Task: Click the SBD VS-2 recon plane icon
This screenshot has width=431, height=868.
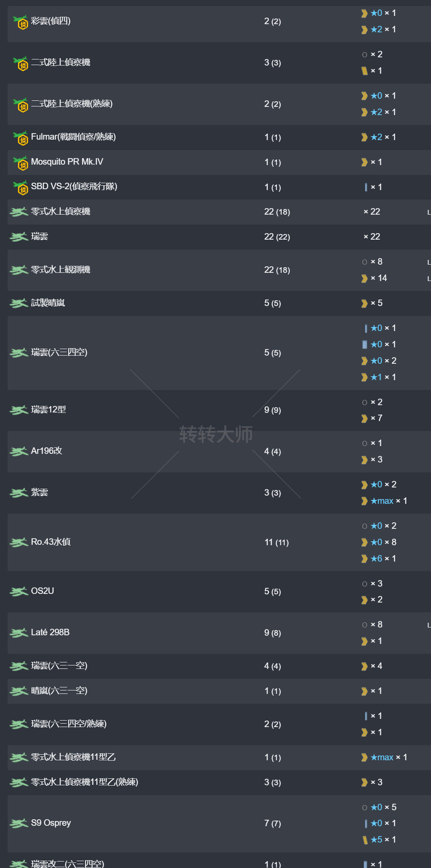Action: click(x=21, y=187)
